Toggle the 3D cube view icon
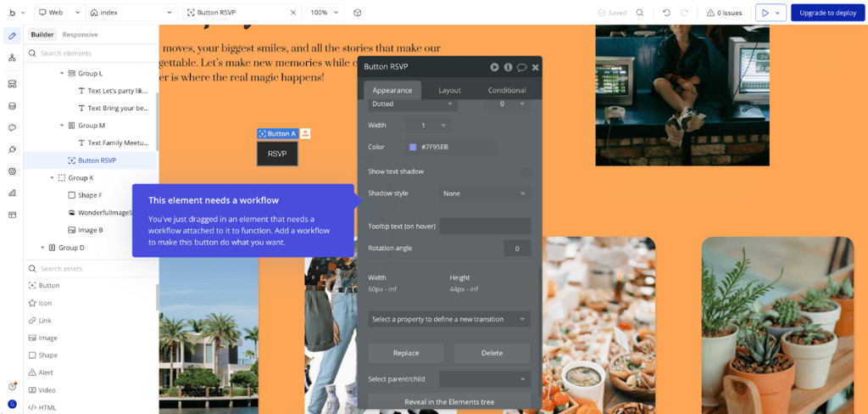The width and height of the screenshot is (868, 414). [x=358, y=13]
